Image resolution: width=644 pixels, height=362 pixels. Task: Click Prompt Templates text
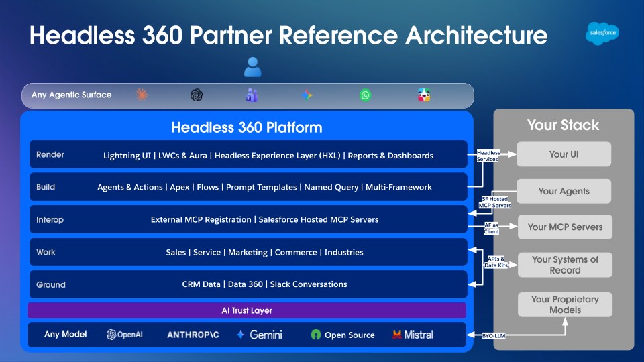point(261,187)
